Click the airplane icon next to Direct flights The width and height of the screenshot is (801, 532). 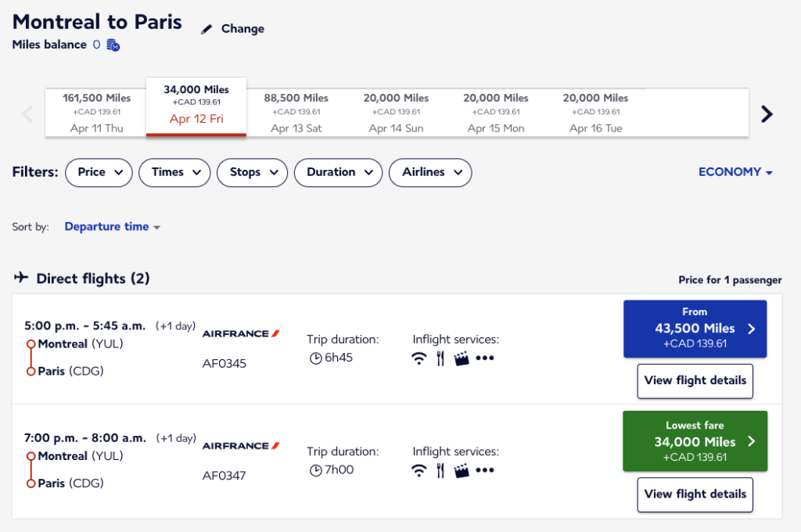(22, 278)
